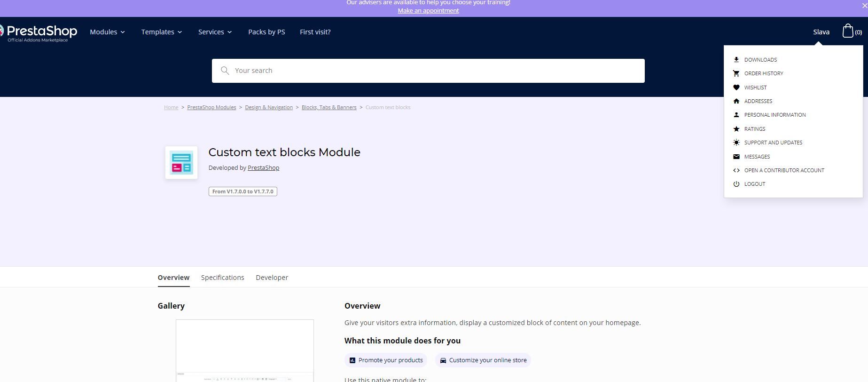Click the shopping cart icon beside Order History

pyautogui.click(x=736, y=73)
